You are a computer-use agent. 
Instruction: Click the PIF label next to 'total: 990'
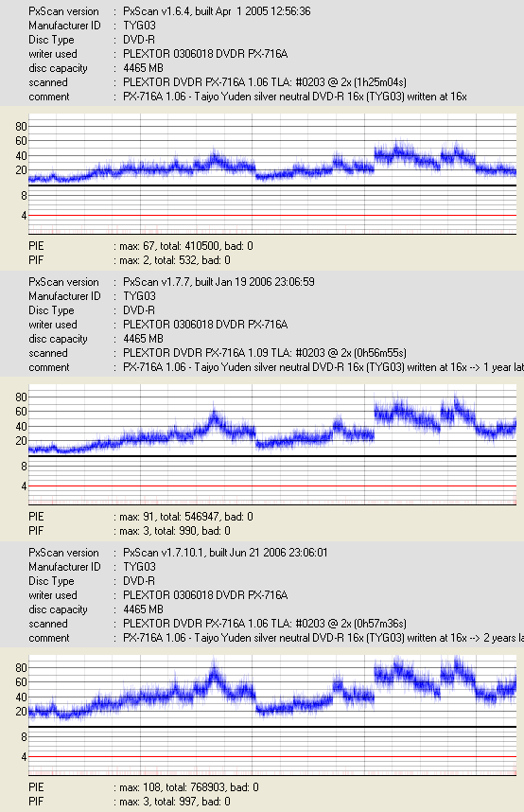pyautogui.click(x=36, y=531)
